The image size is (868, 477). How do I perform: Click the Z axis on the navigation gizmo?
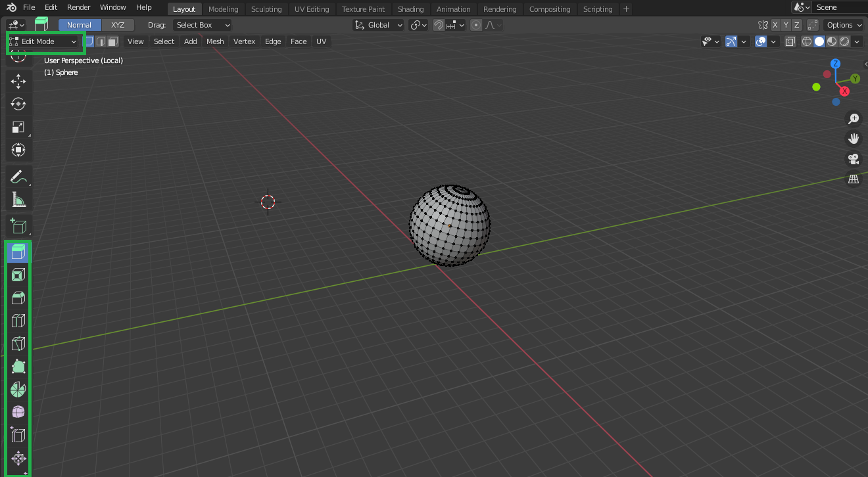[x=835, y=63]
